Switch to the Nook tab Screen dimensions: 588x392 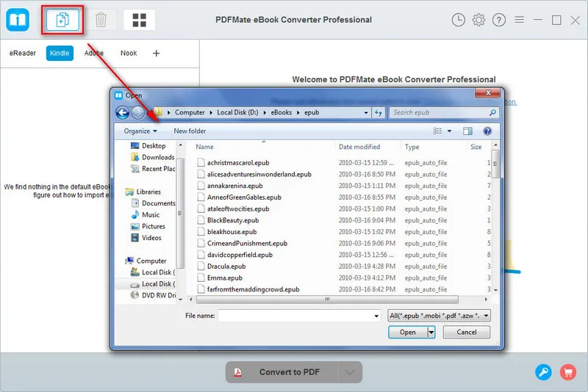tap(129, 53)
